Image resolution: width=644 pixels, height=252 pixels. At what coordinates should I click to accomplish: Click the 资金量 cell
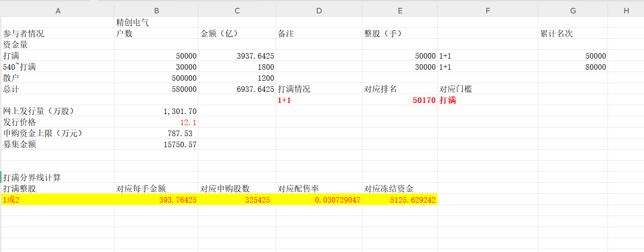click(58, 44)
